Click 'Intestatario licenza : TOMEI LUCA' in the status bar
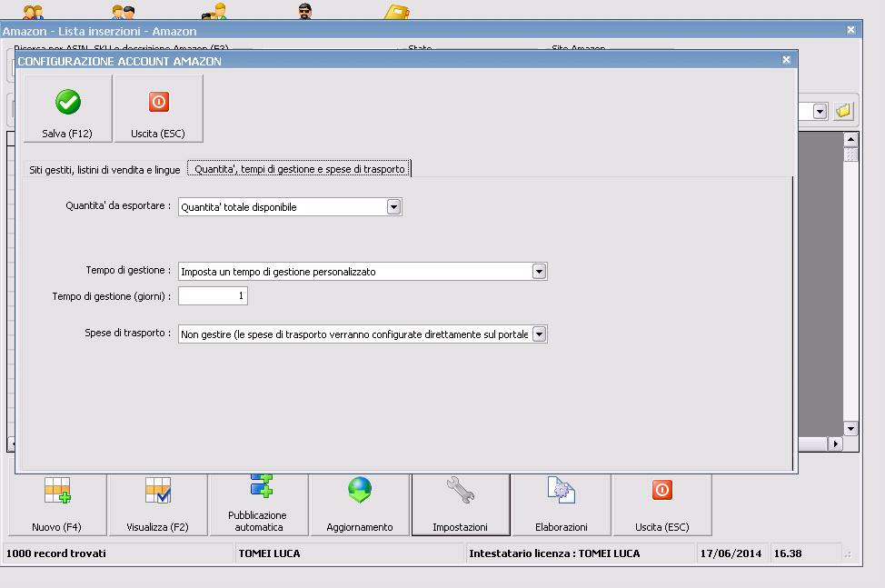Screen dimensions: 885x588 (x=554, y=553)
